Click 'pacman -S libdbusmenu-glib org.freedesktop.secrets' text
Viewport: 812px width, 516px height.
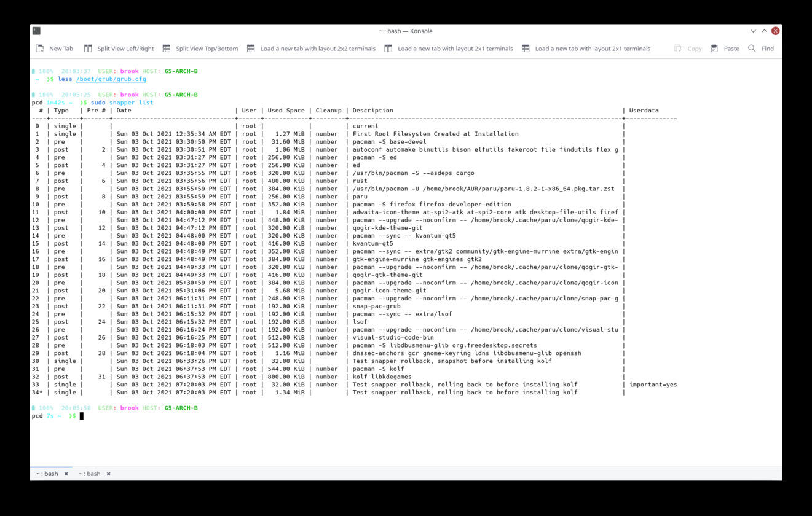tap(444, 345)
